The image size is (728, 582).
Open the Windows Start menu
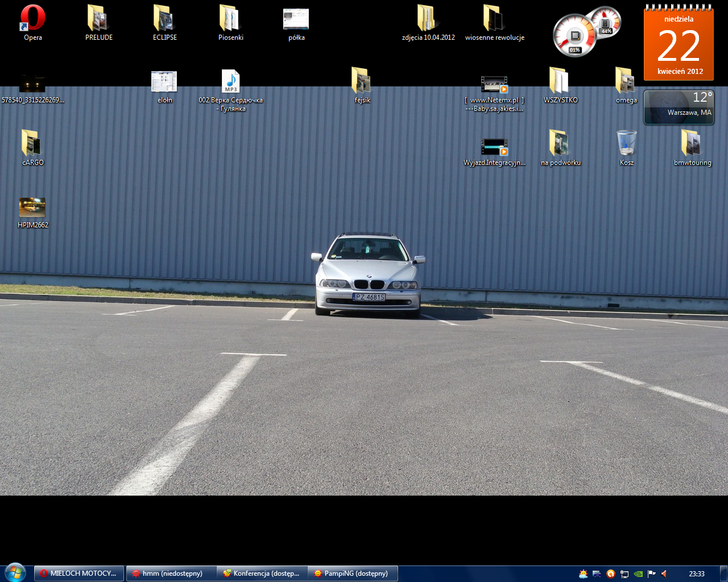pos(15,572)
